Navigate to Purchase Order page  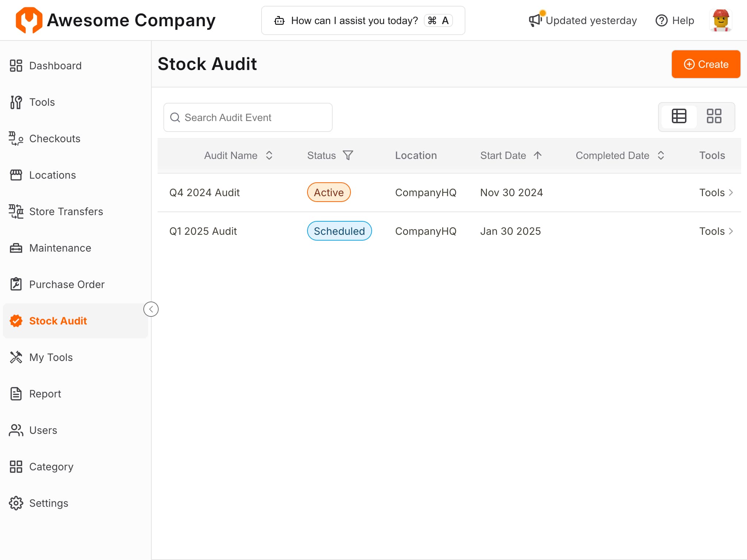[67, 284]
